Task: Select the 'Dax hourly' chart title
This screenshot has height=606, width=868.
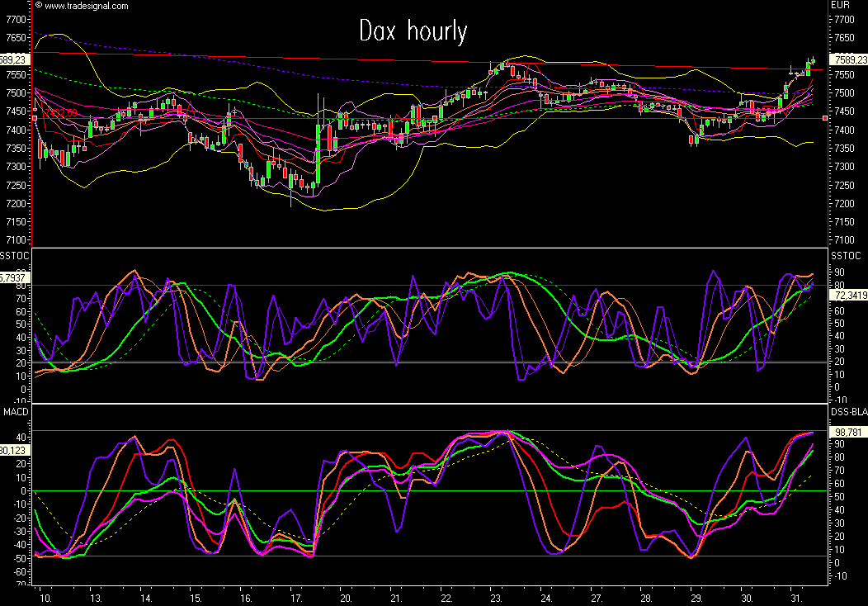Action: (413, 31)
